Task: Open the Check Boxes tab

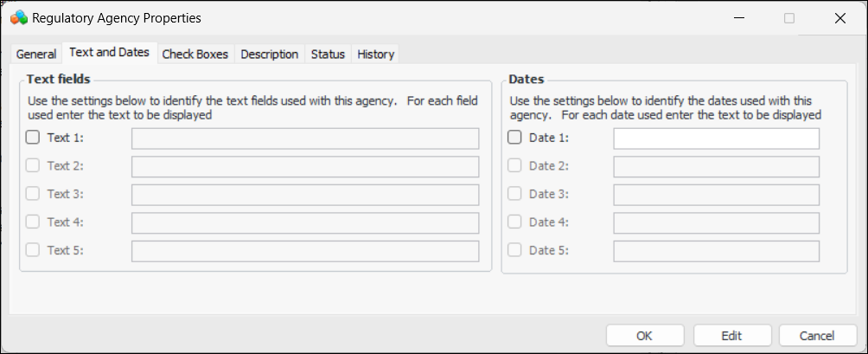Action: (195, 54)
